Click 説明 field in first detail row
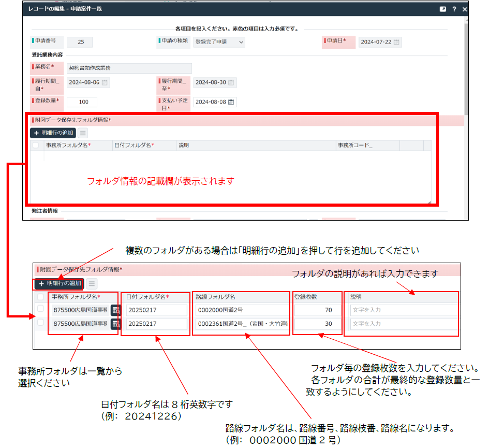Viewport: 489px width, 448px height. tap(403, 310)
